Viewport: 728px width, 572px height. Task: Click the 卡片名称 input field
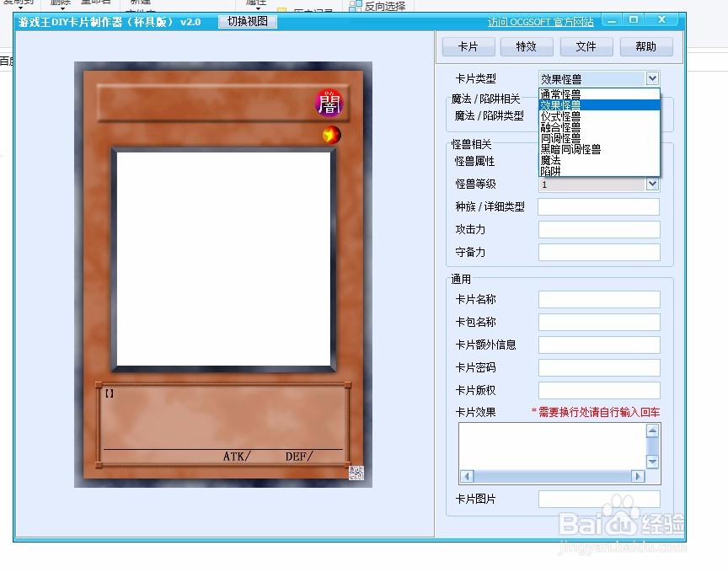(x=599, y=299)
